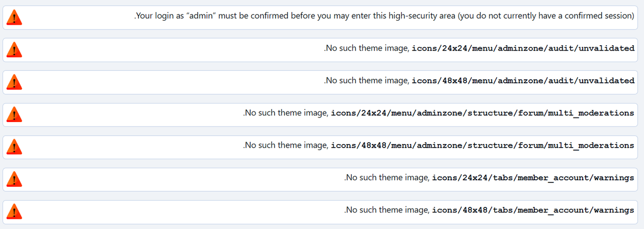Click "No such theme image" before 24x24 audit path
Viewport: 644px width, 229px height.
pyautogui.click(x=366, y=49)
